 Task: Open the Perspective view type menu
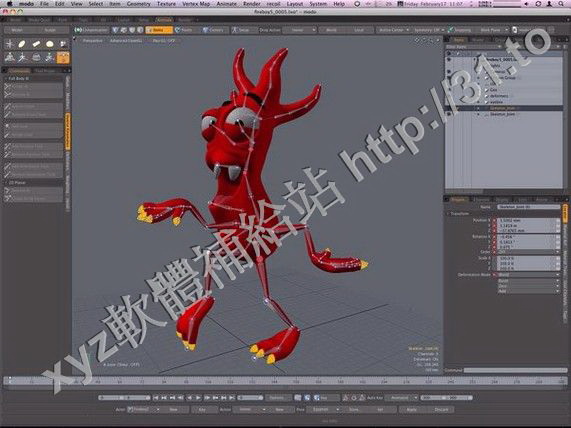point(92,41)
